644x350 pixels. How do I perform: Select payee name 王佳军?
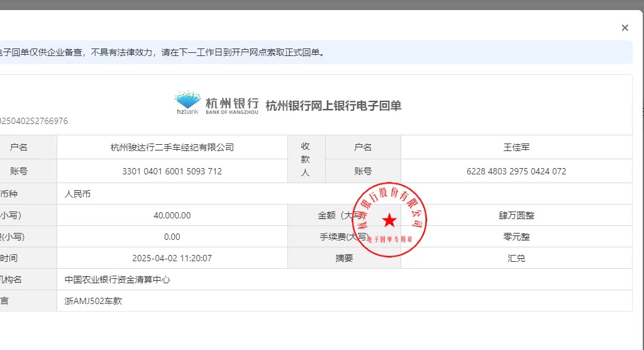point(516,147)
